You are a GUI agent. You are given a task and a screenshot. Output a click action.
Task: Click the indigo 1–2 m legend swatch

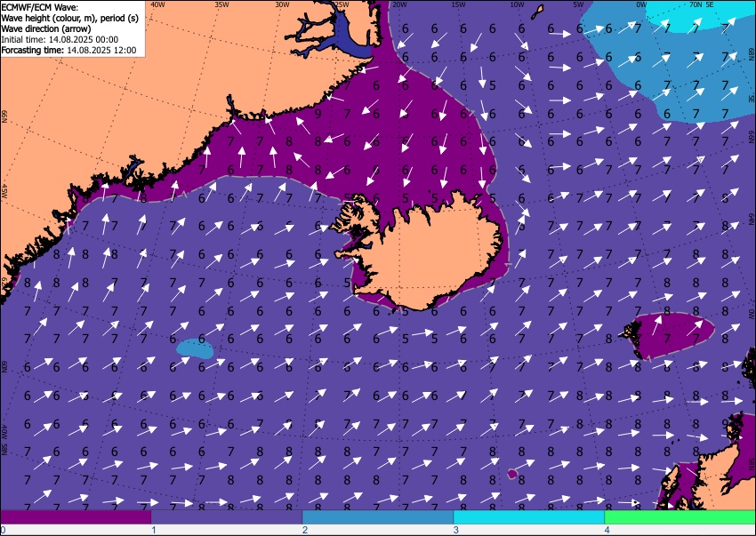pos(227,517)
